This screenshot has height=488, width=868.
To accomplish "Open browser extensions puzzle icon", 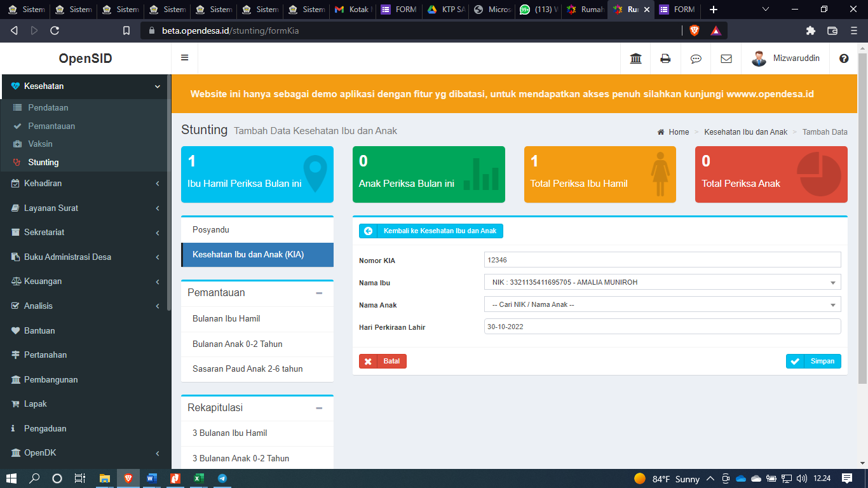I will 810,30.
